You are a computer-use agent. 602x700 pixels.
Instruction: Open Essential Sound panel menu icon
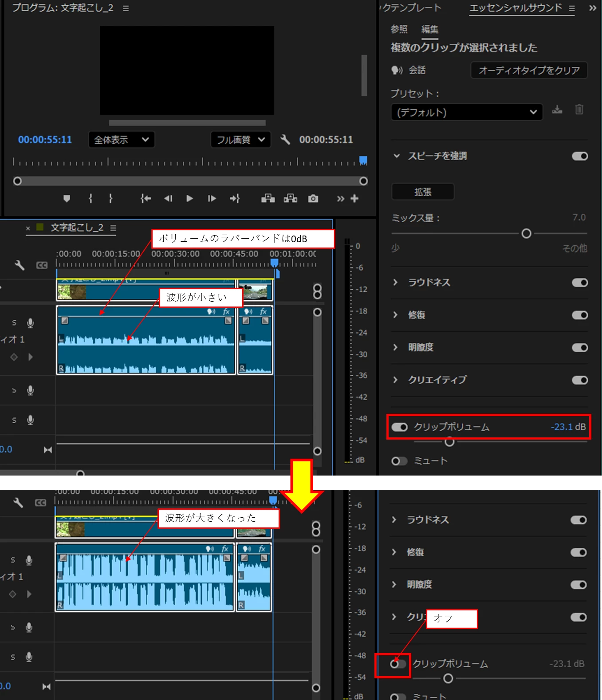pyautogui.click(x=572, y=8)
